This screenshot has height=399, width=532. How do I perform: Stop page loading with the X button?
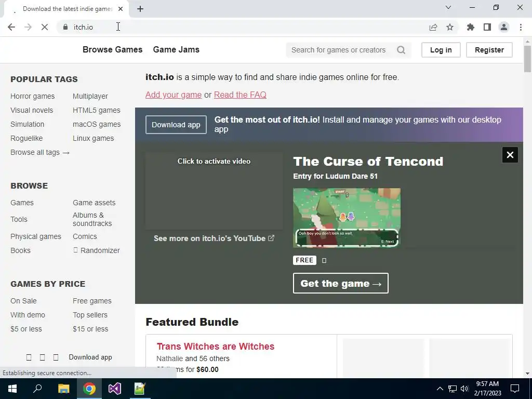point(45,27)
